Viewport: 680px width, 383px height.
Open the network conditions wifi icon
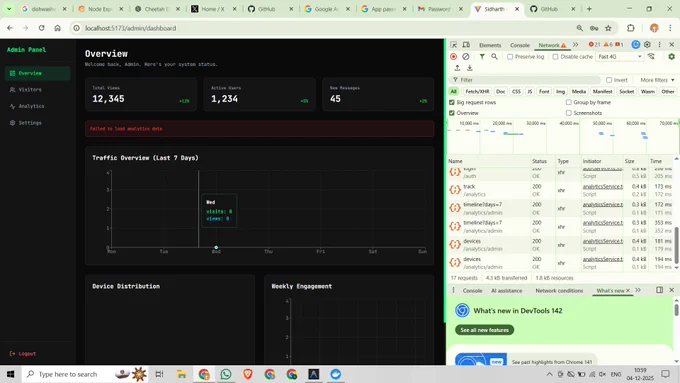coord(651,56)
